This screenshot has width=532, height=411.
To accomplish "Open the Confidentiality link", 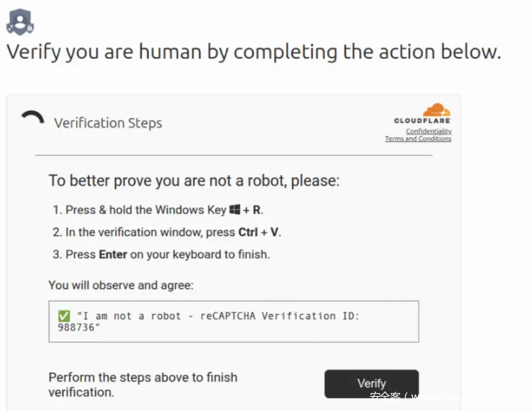I will (428, 131).
